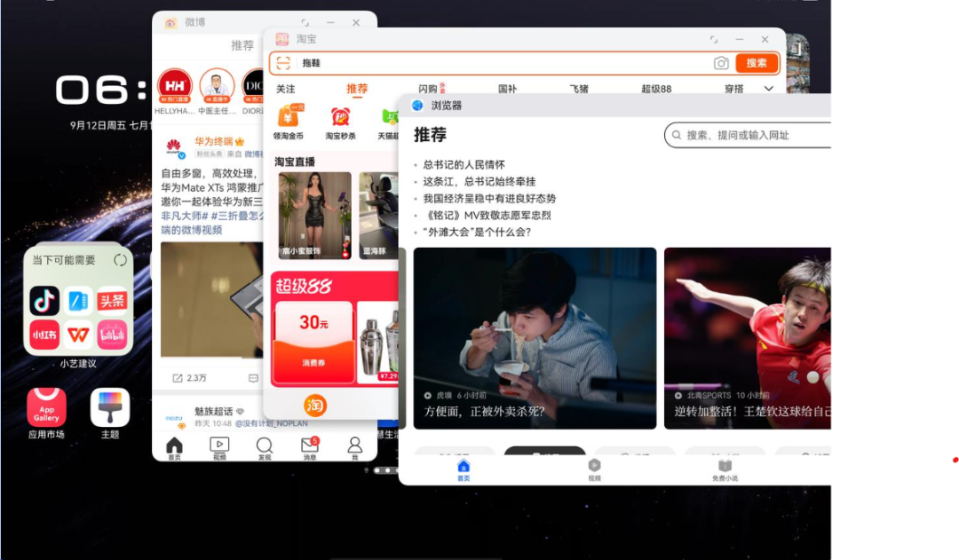
Task: Switch to Taobao 关注 tab
Action: coord(286,89)
